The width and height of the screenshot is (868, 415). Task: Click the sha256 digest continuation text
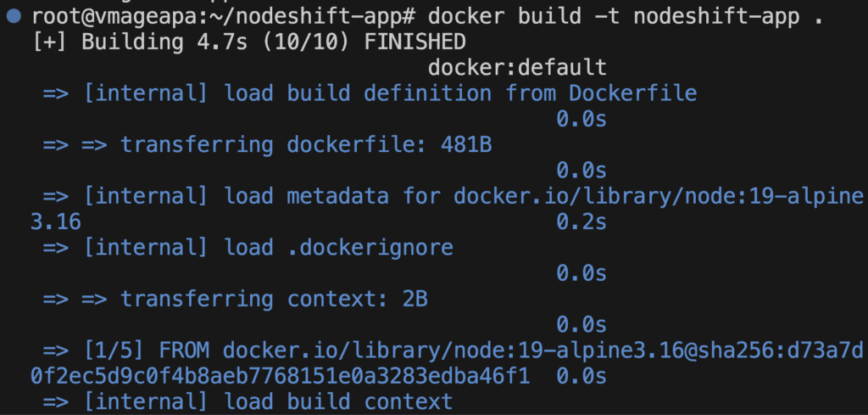click(280, 377)
